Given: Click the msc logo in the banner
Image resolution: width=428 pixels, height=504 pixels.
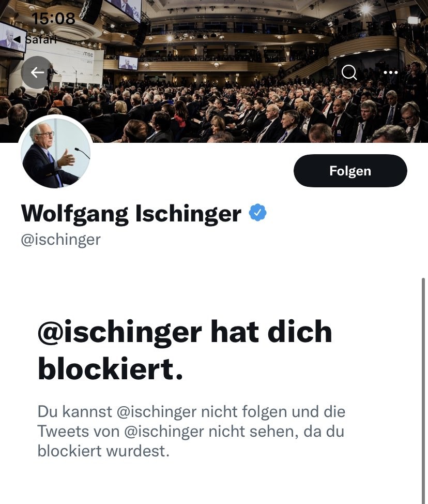Looking at the screenshot, I should pyautogui.click(x=88, y=54).
